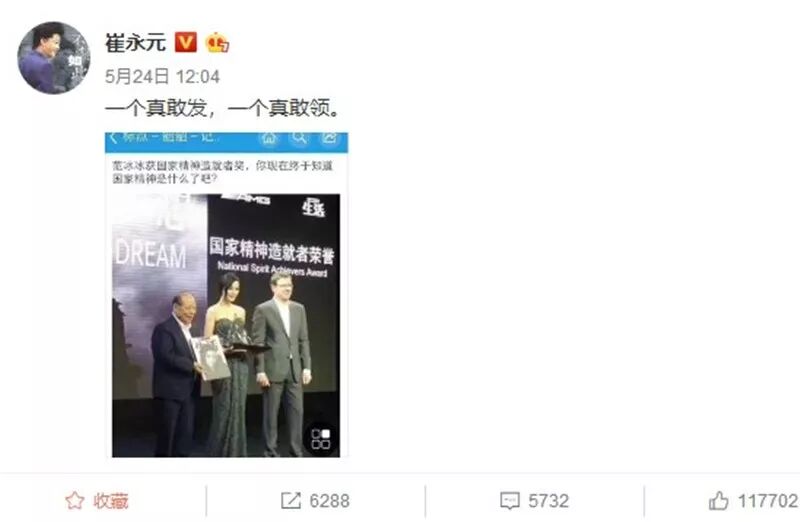Like the post with thumbs-up icon
Screen dimensions: 800x522
718,501
